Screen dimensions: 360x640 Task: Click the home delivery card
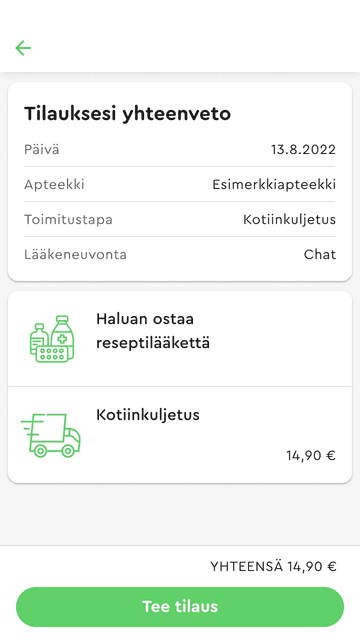click(180, 435)
